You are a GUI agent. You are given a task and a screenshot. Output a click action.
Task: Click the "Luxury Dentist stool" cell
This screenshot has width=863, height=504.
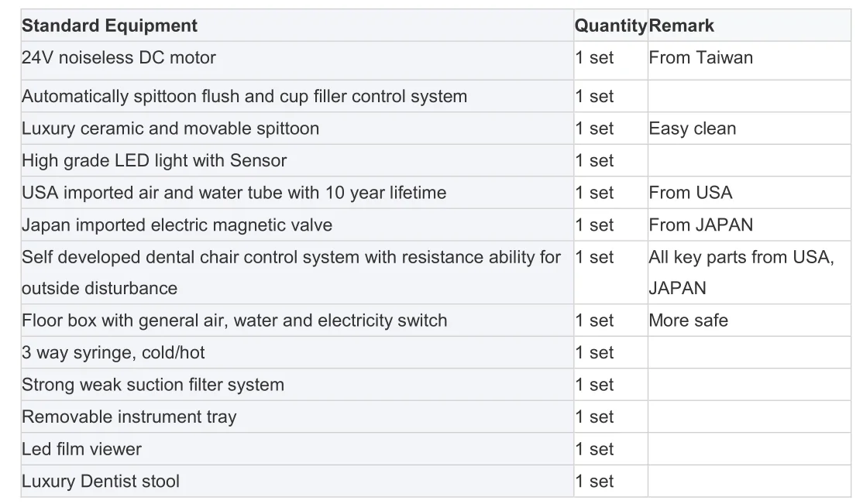tap(101, 482)
